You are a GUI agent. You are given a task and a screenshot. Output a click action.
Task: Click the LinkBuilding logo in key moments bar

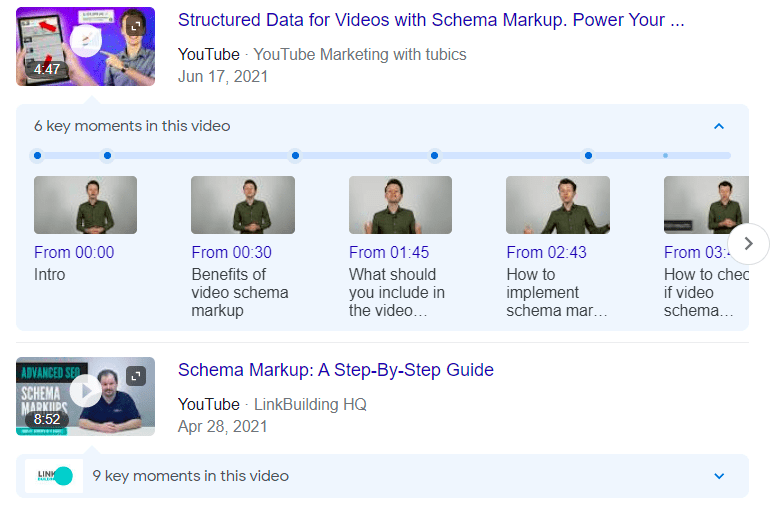pos(54,476)
